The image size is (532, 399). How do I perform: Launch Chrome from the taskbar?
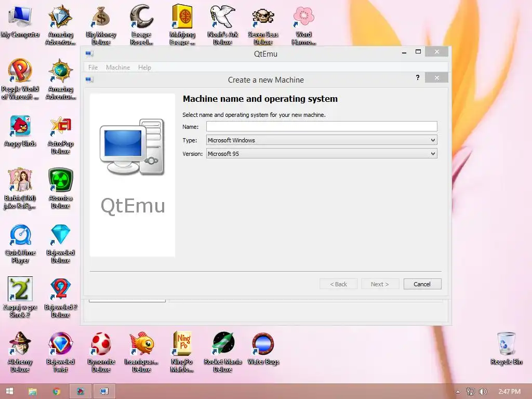pyautogui.click(x=57, y=391)
